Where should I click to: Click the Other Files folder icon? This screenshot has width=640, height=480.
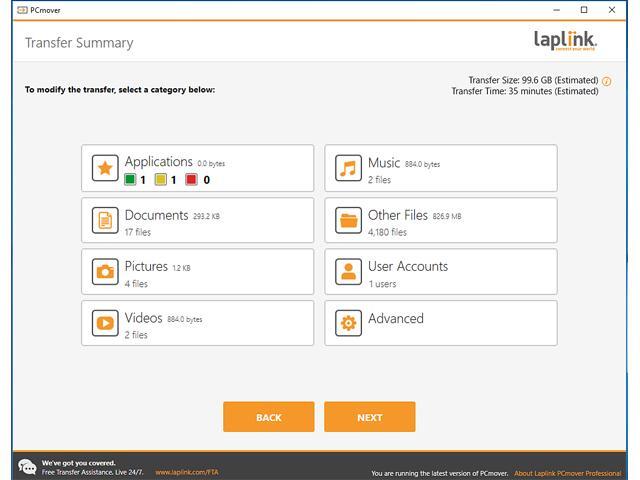click(348, 220)
